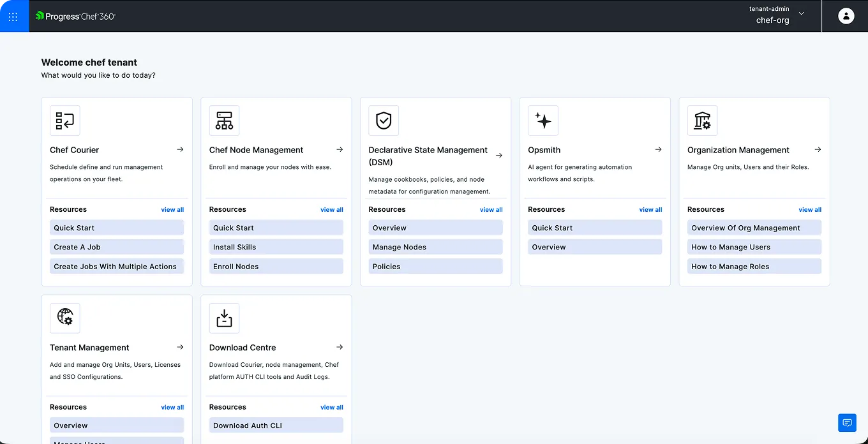
Task: Open Overview Of Org Management resource
Action: 754,228
